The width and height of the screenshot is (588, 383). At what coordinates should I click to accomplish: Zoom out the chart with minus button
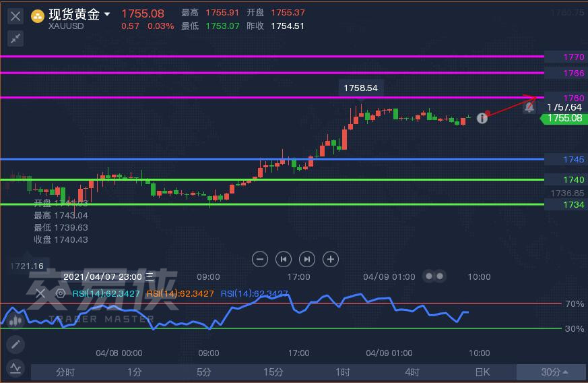tap(260, 258)
